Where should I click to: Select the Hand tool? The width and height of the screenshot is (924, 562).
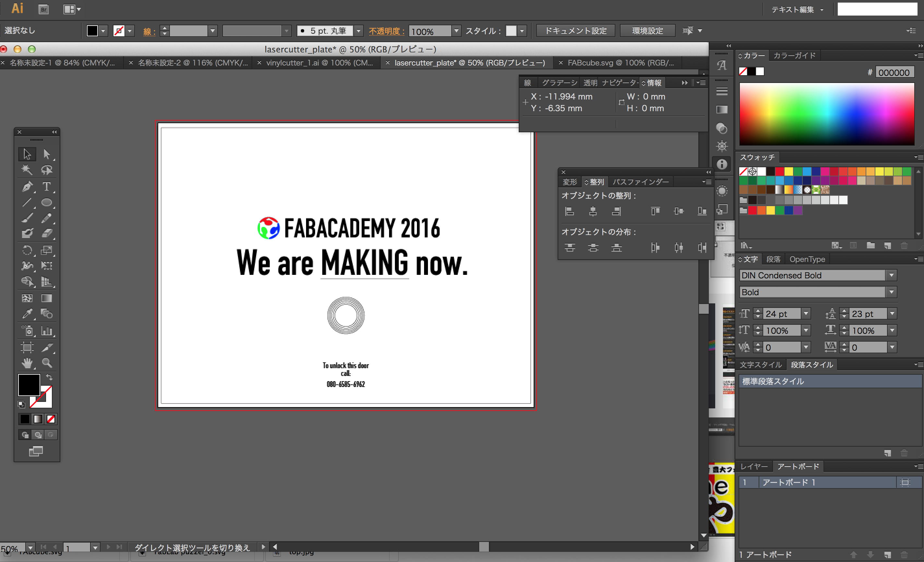(x=27, y=363)
